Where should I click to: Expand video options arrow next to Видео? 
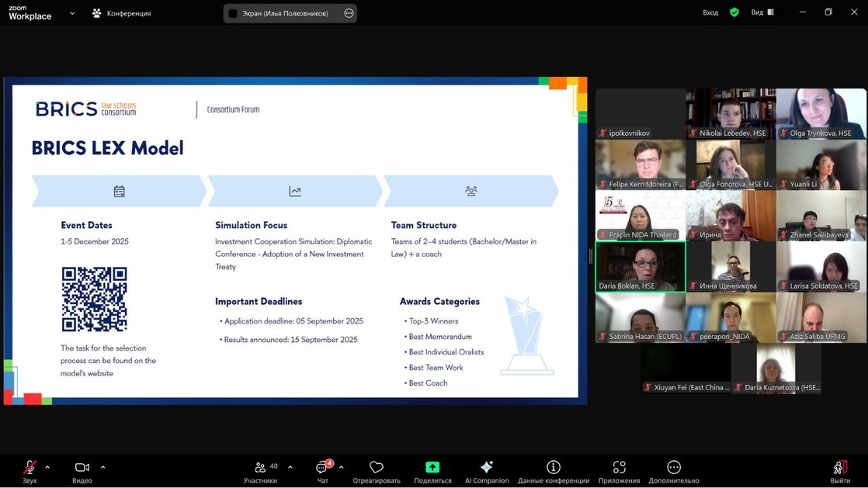[103, 468]
